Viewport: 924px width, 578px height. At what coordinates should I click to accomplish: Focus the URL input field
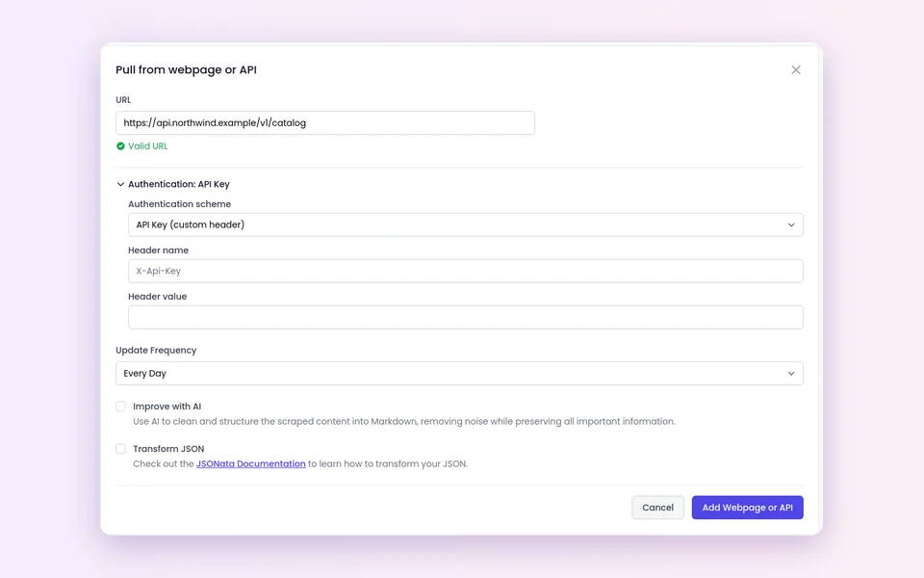325,122
